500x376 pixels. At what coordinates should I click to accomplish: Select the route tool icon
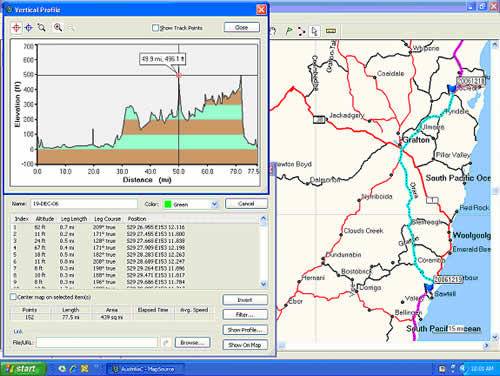302,31
